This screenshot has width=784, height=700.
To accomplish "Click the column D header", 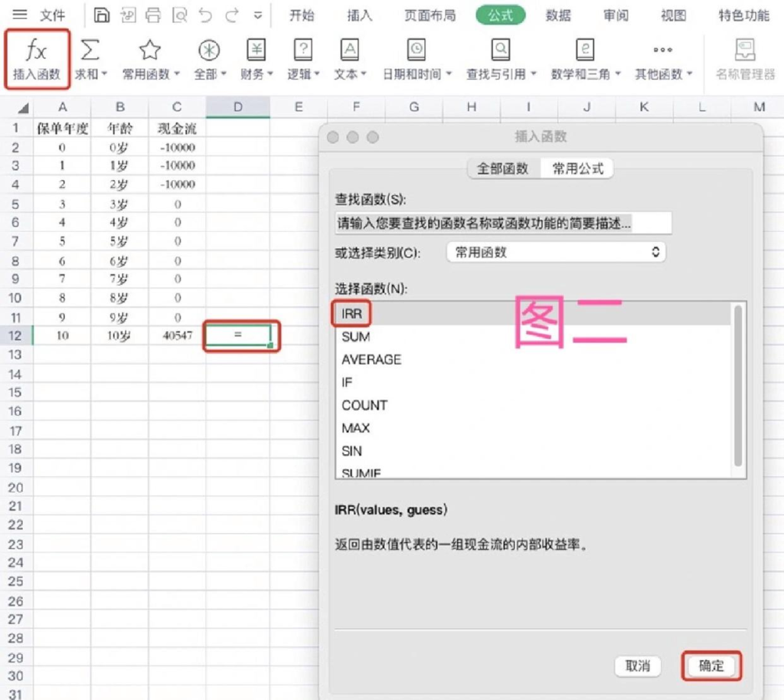I will point(238,107).
